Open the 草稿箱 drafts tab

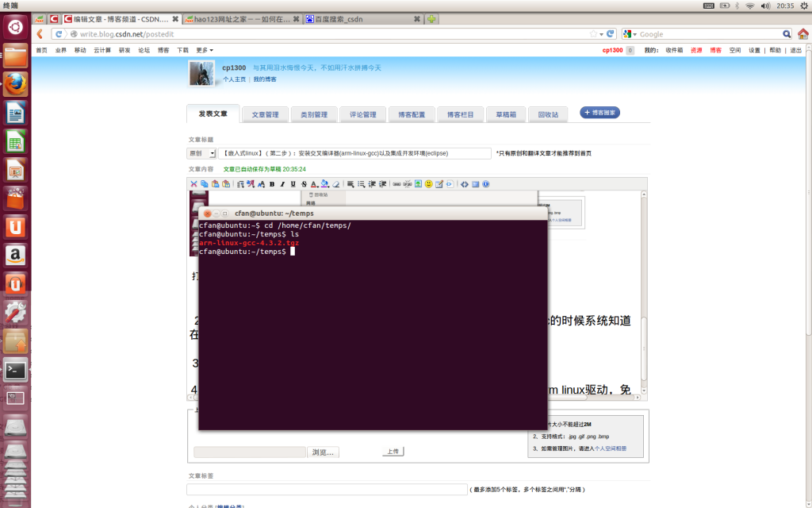coord(505,114)
